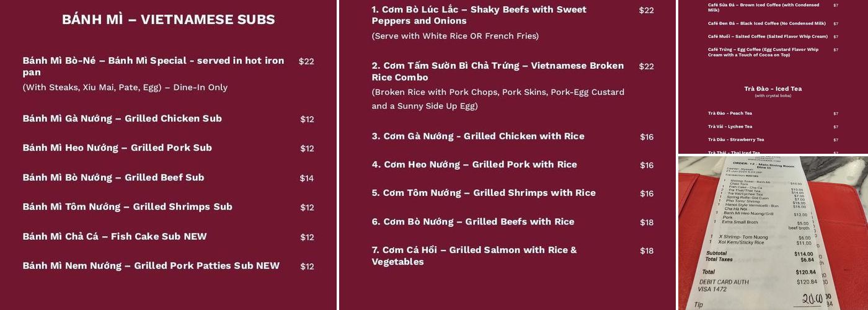The image size is (868, 310).
Task: Click the BÁNH MÌ – VIETNAMESE SUBS title
Action: [168, 19]
